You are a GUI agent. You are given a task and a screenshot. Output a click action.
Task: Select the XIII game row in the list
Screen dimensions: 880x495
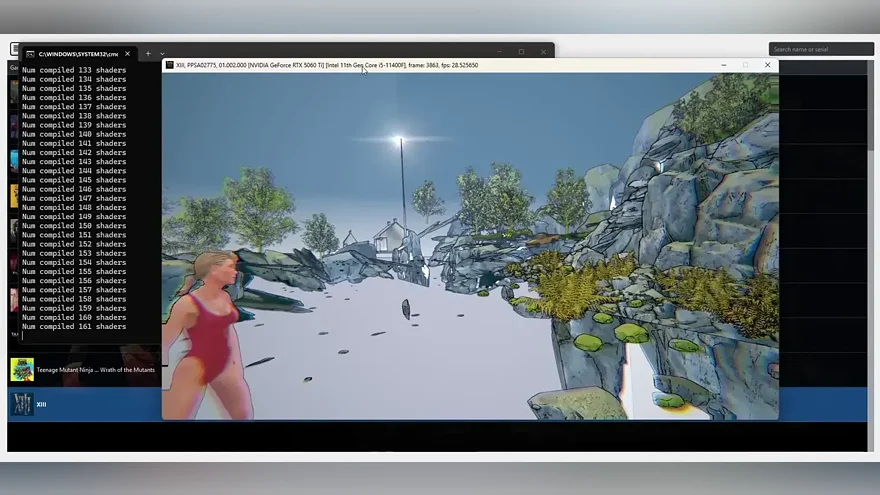tap(437, 404)
